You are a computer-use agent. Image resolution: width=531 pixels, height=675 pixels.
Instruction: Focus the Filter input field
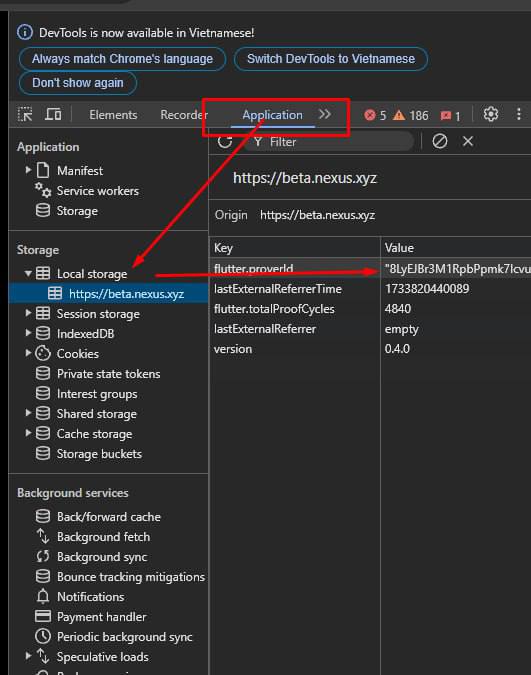coord(329,142)
